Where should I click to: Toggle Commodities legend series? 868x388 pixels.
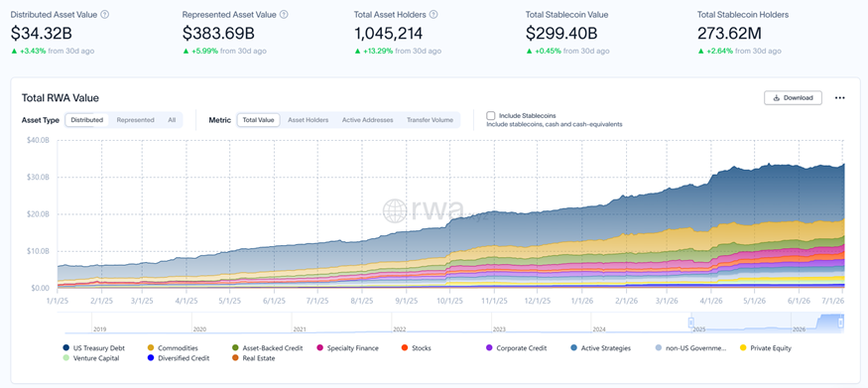coord(173,348)
